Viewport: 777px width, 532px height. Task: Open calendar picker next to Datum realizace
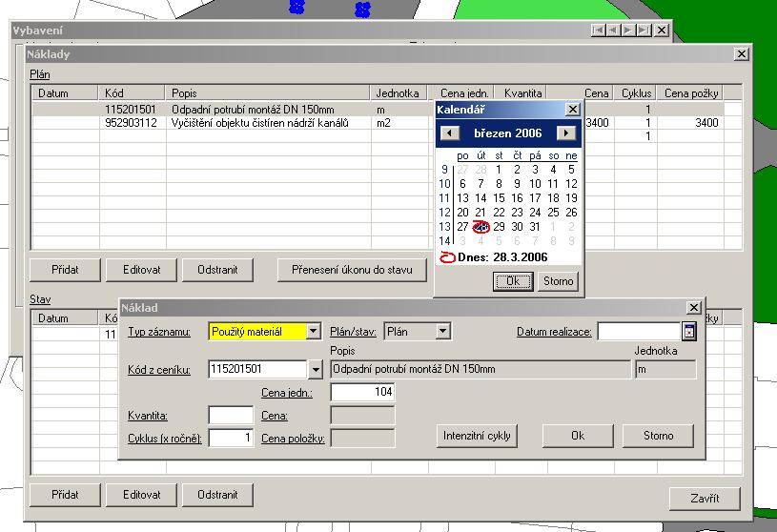tap(688, 332)
